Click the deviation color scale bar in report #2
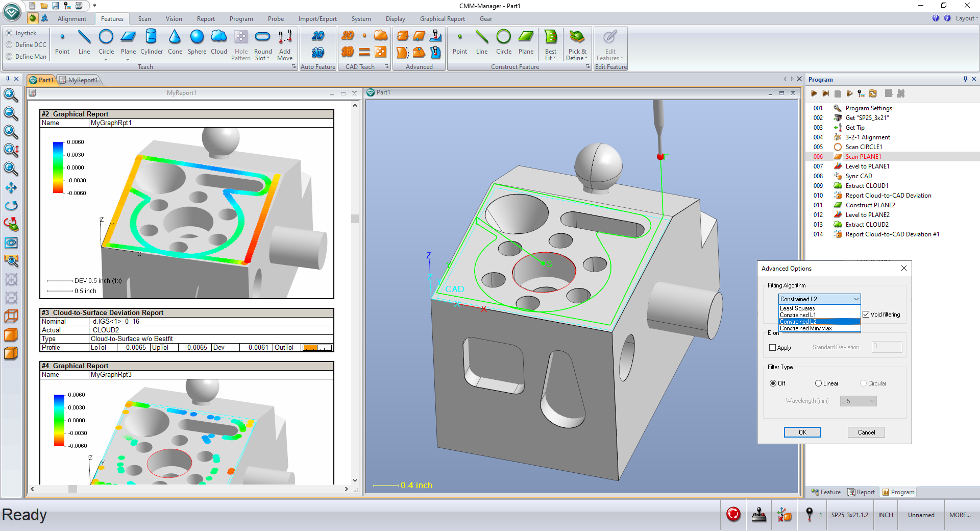 click(58, 167)
